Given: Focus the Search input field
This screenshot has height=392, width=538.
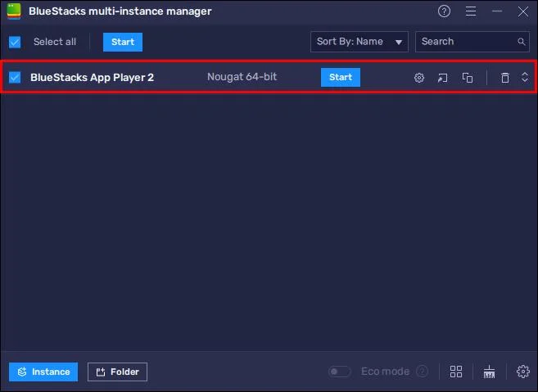Looking at the screenshot, I should pos(472,42).
